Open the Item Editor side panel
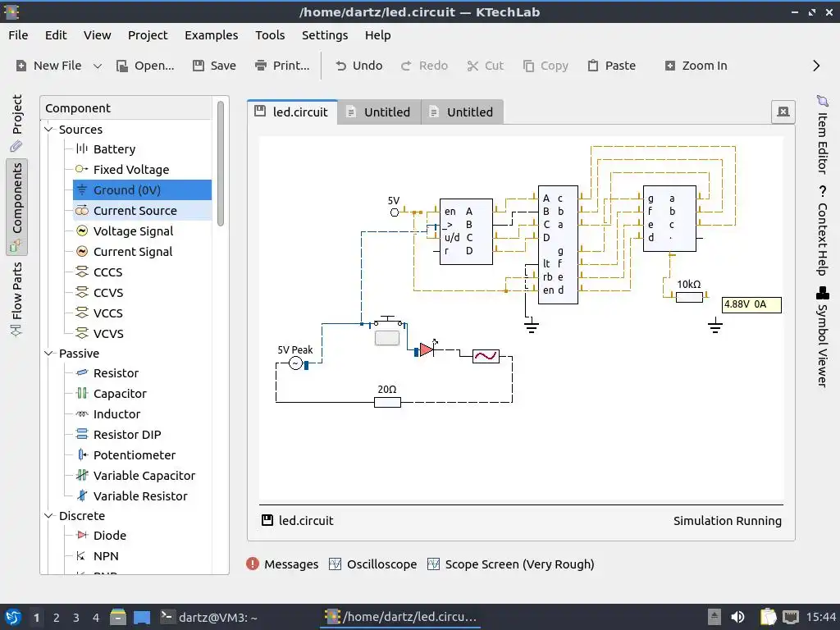This screenshot has width=840, height=630. click(x=822, y=135)
